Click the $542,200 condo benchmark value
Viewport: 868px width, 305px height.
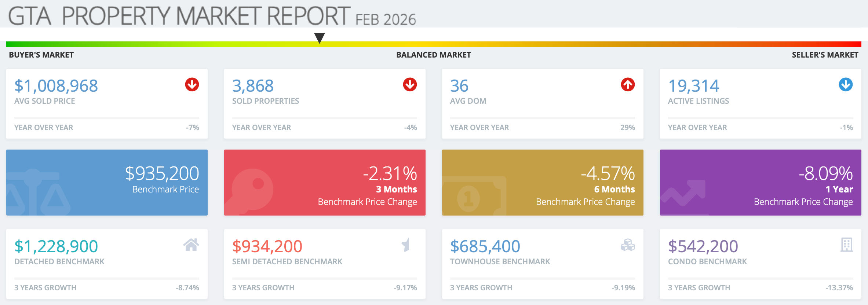point(703,246)
